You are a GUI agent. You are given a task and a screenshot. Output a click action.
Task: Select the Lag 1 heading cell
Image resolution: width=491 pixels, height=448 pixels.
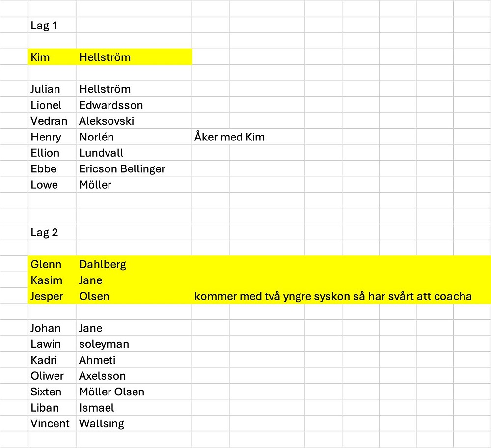point(53,25)
